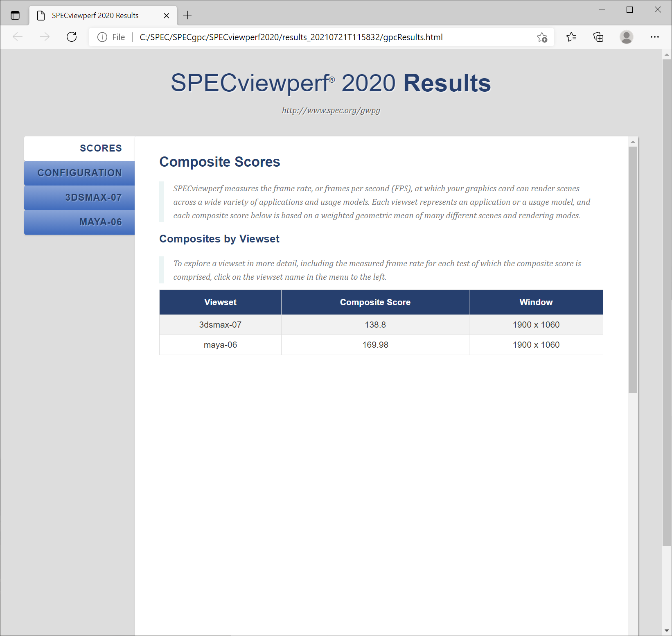Select the Composite Score column header
Viewport: 672px width, 636px height.
pos(375,302)
